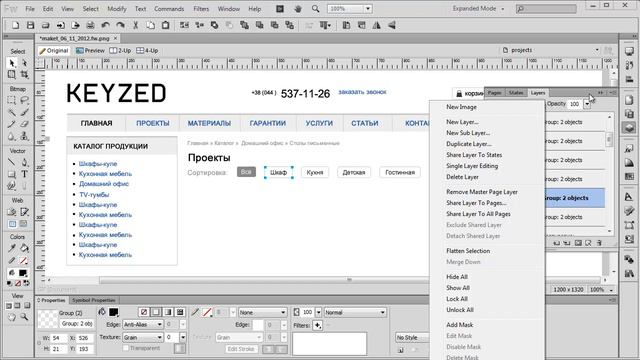The image size is (640, 360).
Task: Click the New document icon in toolbar
Action: pyautogui.click(x=15, y=25)
